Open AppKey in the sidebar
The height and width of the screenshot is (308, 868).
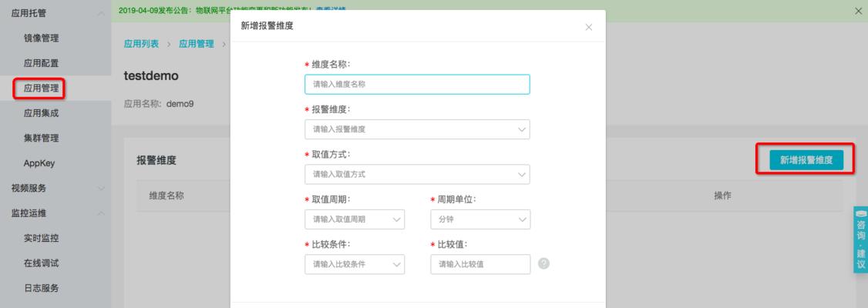39,164
